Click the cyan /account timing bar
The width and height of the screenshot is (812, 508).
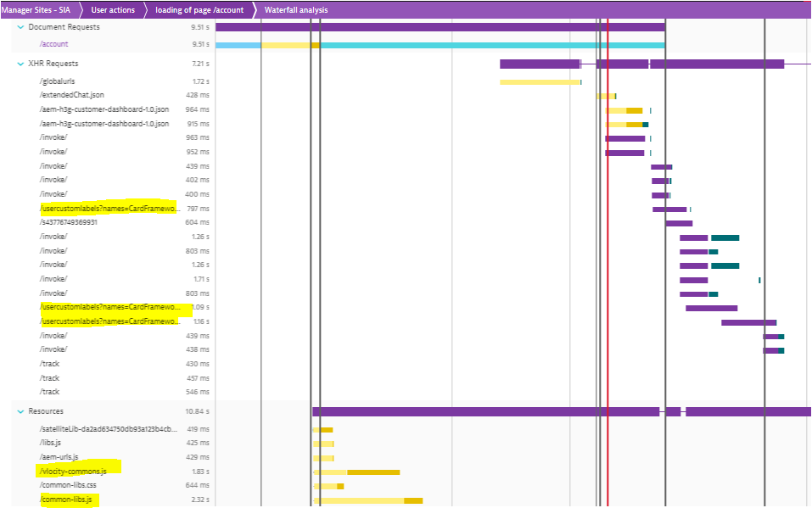(492, 45)
